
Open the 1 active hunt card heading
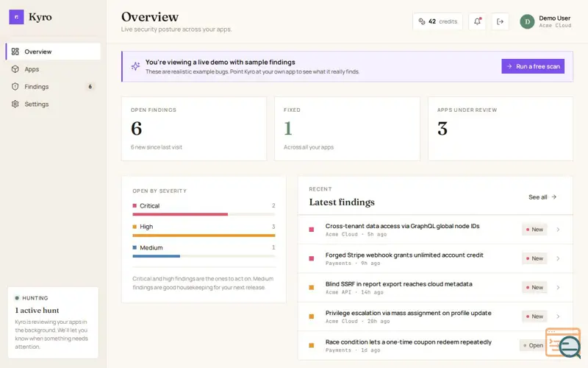click(37, 310)
